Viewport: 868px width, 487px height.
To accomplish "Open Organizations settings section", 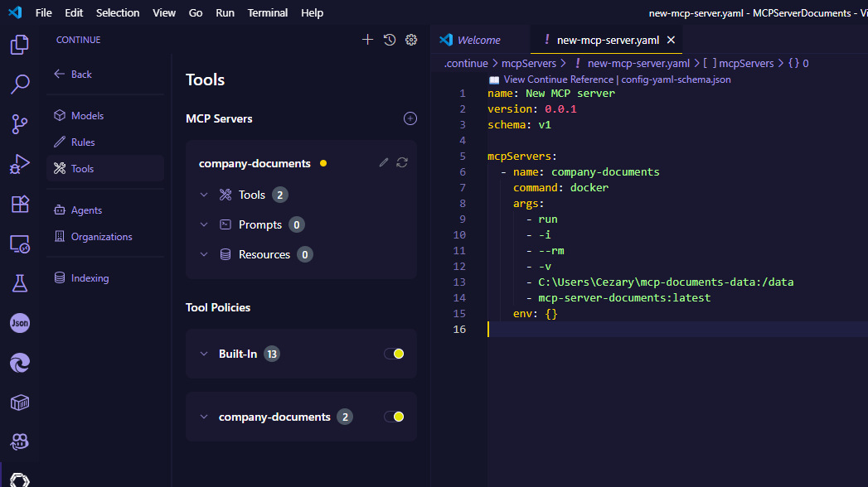I will point(105,237).
